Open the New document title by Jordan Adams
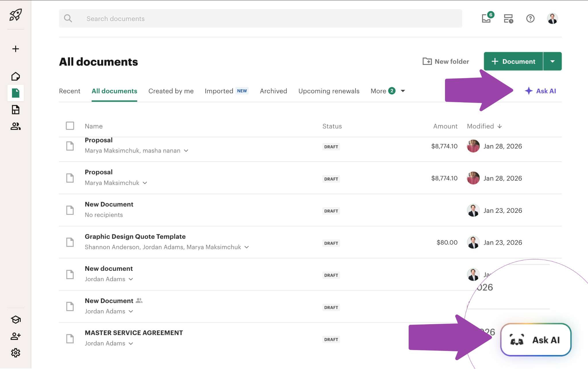 pyautogui.click(x=109, y=268)
